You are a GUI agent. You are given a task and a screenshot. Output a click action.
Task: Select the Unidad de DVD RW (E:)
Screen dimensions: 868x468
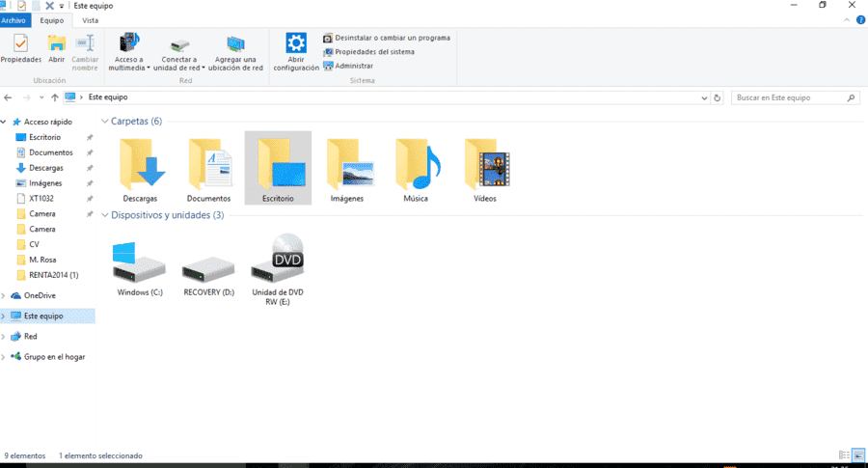pos(278,269)
